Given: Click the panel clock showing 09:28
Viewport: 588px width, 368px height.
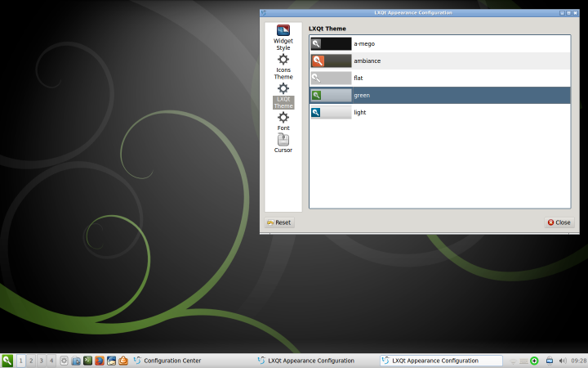Looking at the screenshot, I should point(579,361).
